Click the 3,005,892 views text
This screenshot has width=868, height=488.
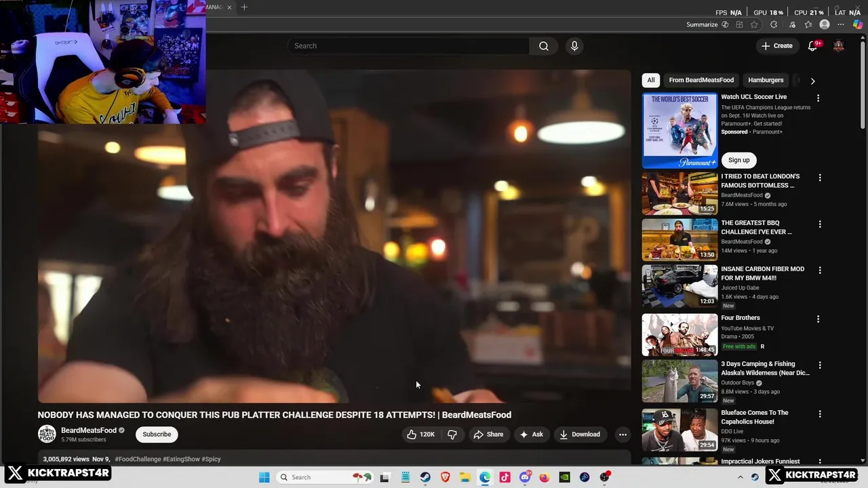(x=66, y=460)
